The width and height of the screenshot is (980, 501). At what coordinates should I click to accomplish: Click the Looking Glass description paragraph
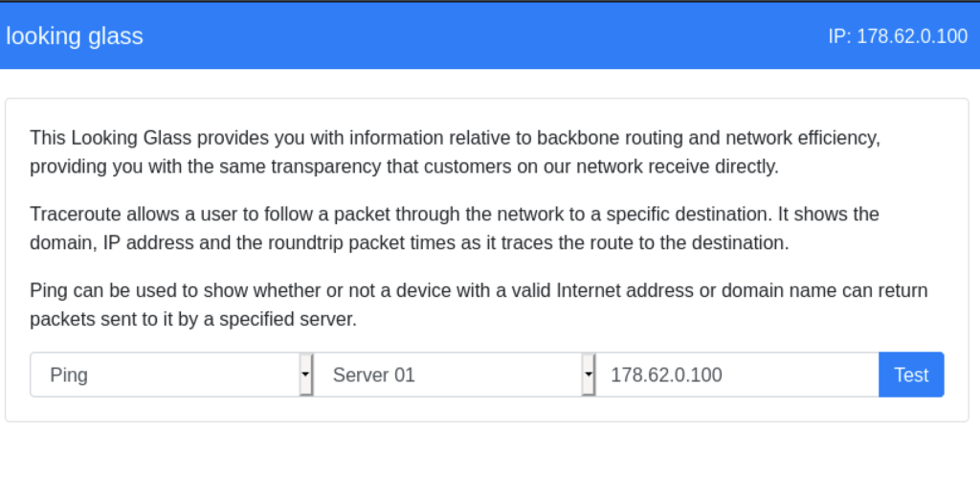click(x=455, y=152)
